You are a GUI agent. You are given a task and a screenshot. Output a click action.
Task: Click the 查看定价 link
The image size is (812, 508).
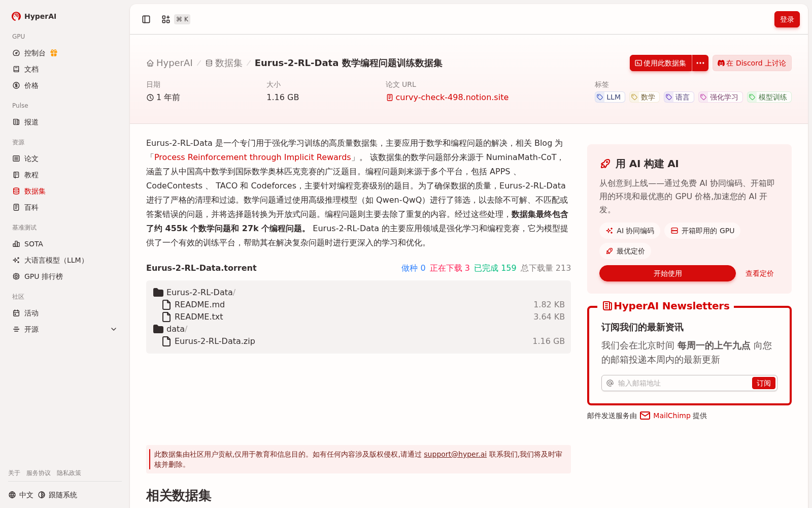tap(759, 273)
